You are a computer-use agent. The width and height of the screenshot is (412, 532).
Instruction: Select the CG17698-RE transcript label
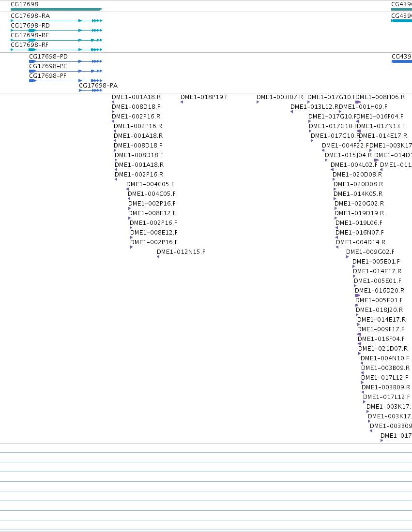click(30, 35)
